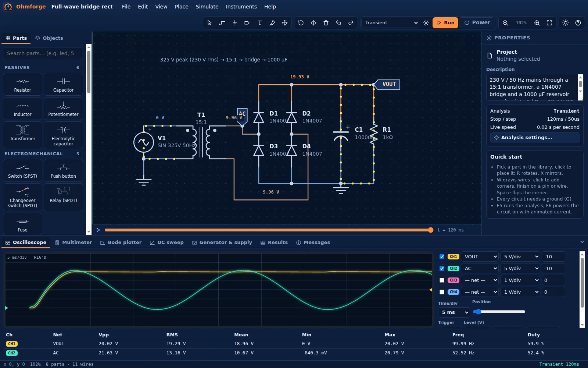Click the simulation time progress slider
The height and width of the screenshot is (368, 588).
(x=269, y=230)
